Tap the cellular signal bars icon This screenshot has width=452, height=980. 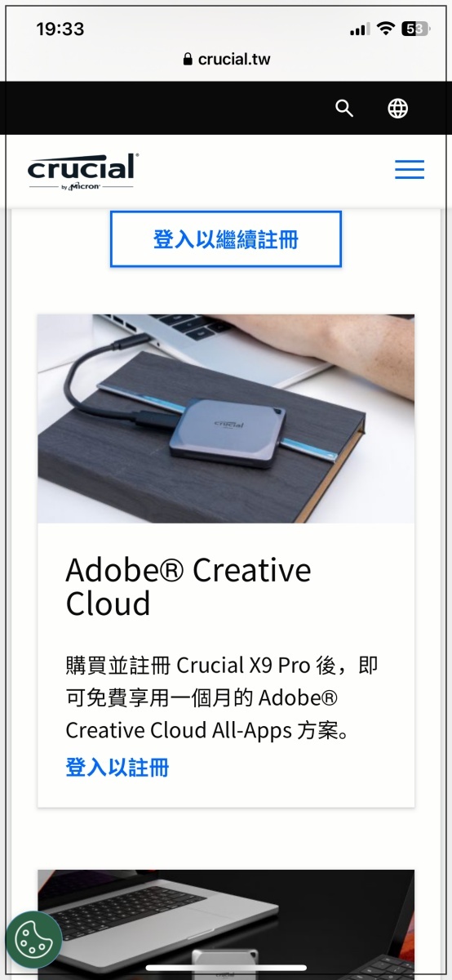[x=360, y=30]
